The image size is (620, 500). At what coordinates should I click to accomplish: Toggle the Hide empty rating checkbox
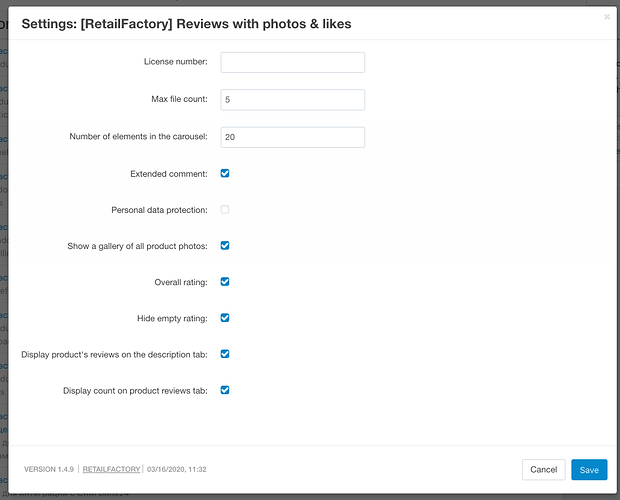click(225, 318)
